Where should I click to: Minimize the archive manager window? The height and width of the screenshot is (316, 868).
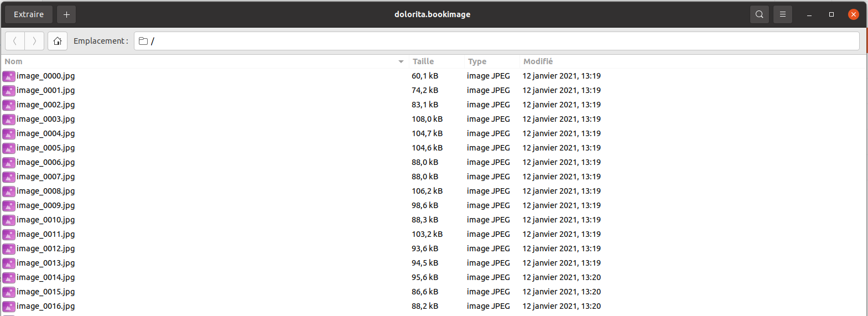click(x=809, y=14)
